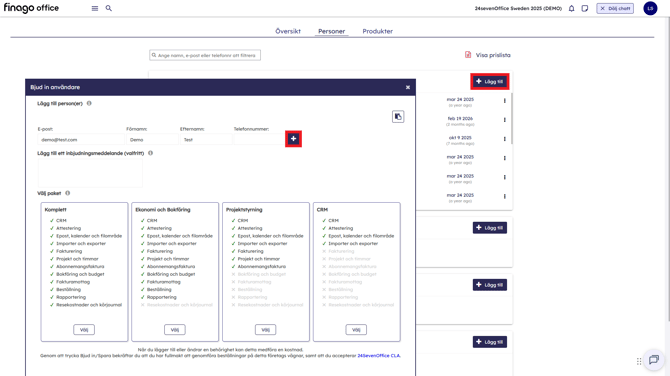
Task: Open the 24SevenOffice CLA link
Action: pyautogui.click(x=379, y=355)
